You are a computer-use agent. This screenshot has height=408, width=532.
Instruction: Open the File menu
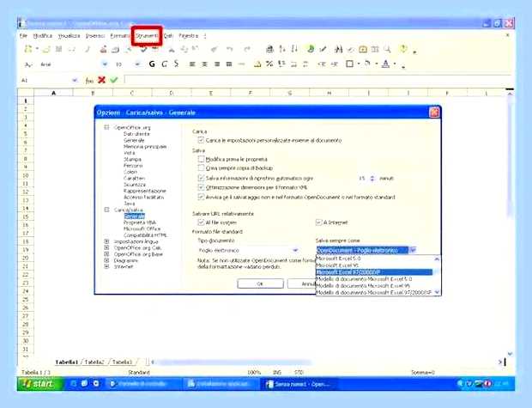coord(23,36)
